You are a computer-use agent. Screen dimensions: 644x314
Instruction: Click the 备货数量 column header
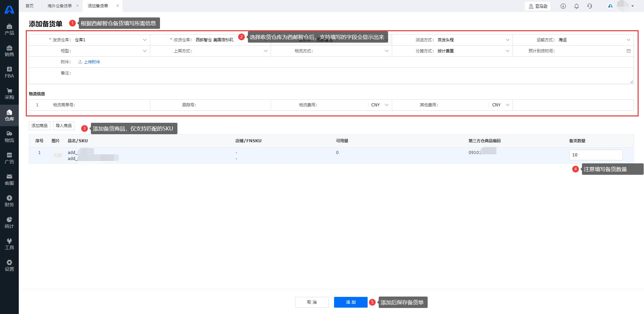click(577, 141)
